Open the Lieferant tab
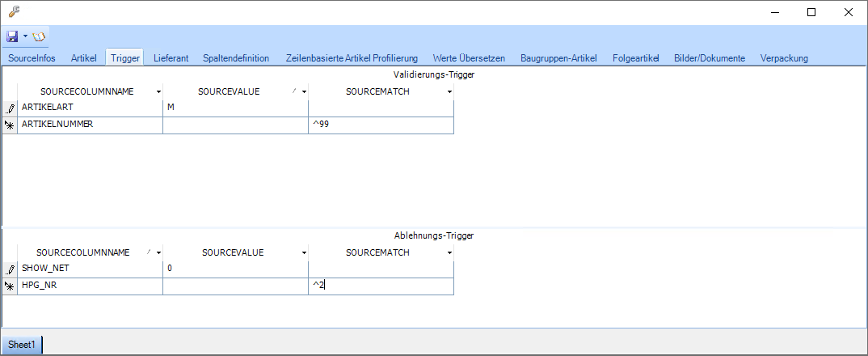 point(171,58)
